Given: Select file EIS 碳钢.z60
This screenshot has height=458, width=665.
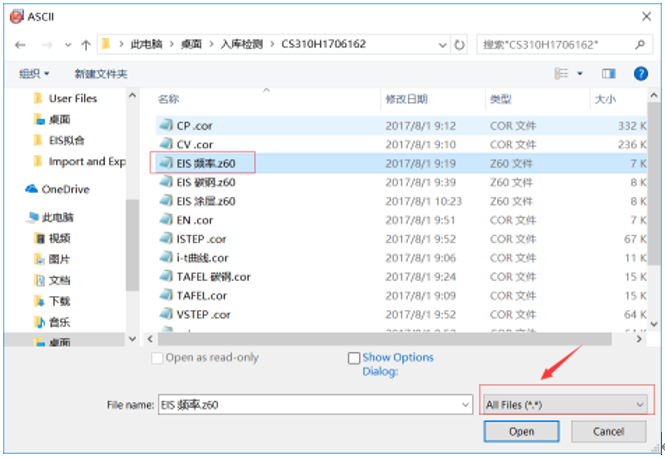Looking at the screenshot, I should (x=401, y=182).
